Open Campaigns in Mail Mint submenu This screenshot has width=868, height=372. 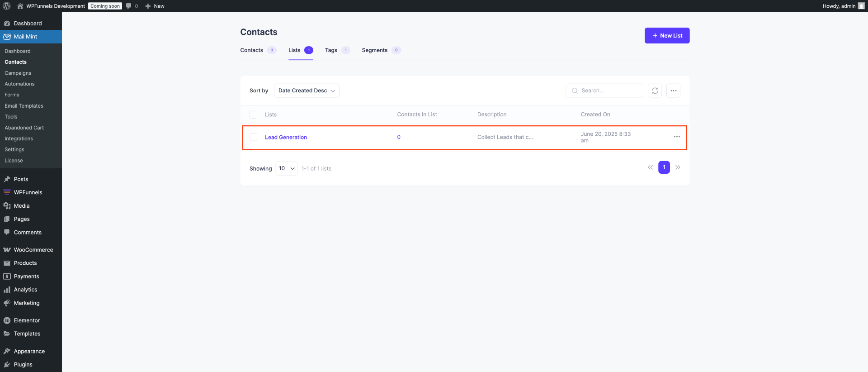pyautogui.click(x=18, y=73)
